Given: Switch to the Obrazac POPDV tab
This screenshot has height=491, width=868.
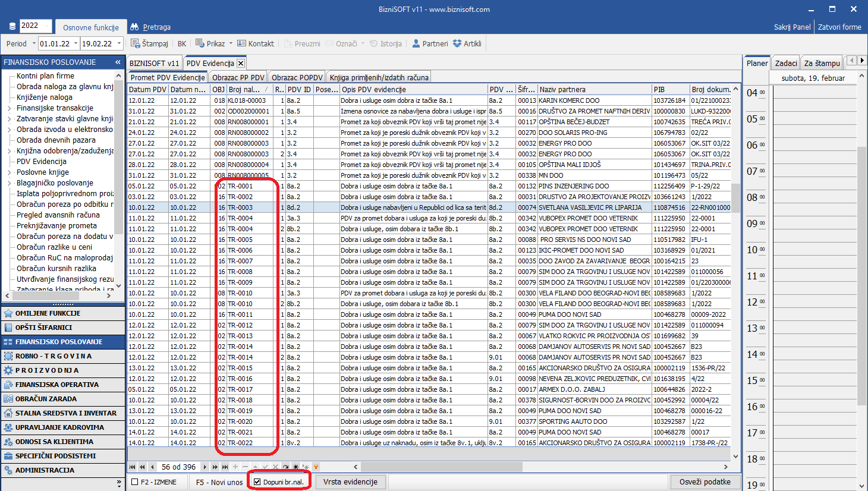Looking at the screenshot, I should (x=297, y=77).
